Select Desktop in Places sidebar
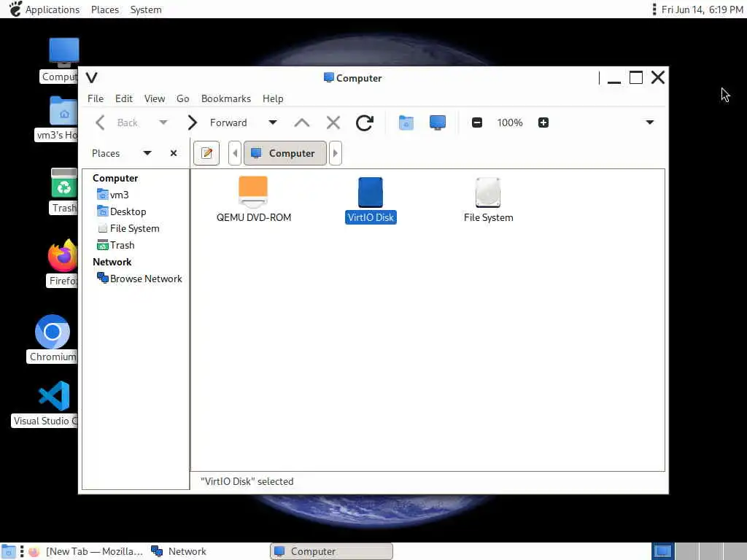Screen dimensions: 747x560 point(128,211)
